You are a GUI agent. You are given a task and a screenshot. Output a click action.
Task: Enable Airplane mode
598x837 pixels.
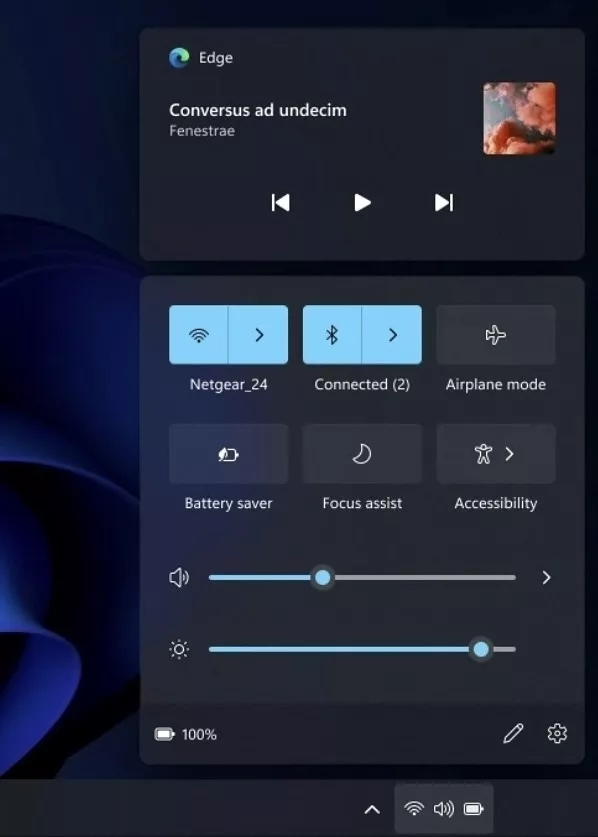[x=495, y=335]
